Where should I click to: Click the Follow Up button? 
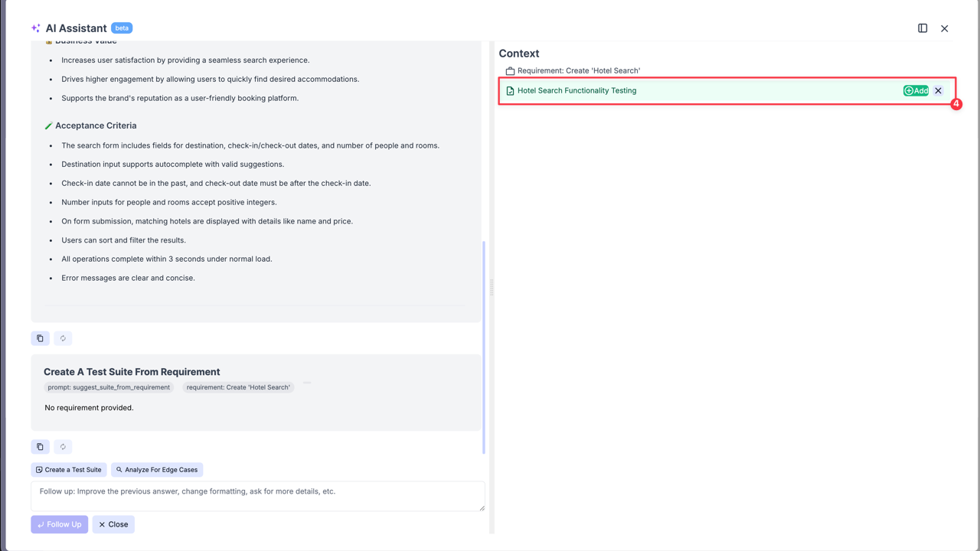pyautogui.click(x=59, y=524)
